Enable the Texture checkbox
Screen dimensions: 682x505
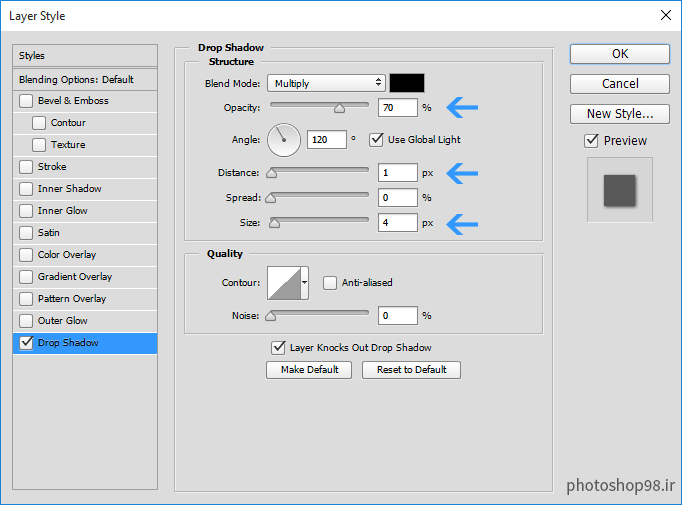point(39,145)
